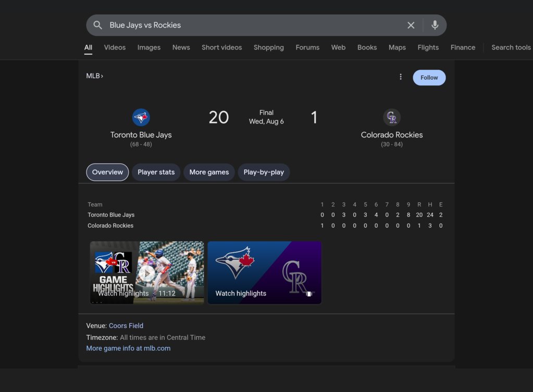Click the Final Wed, Aug 6 status
The width and height of the screenshot is (533, 392).
click(x=266, y=117)
